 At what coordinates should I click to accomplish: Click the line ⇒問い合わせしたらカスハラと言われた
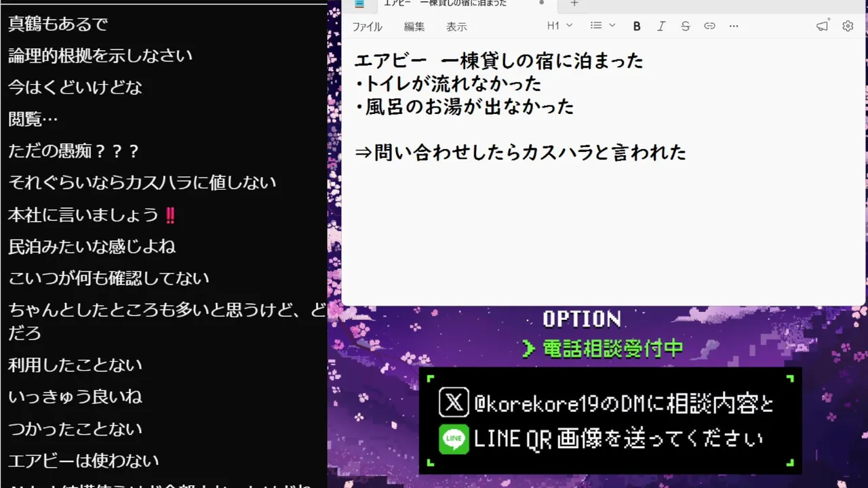pos(521,152)
